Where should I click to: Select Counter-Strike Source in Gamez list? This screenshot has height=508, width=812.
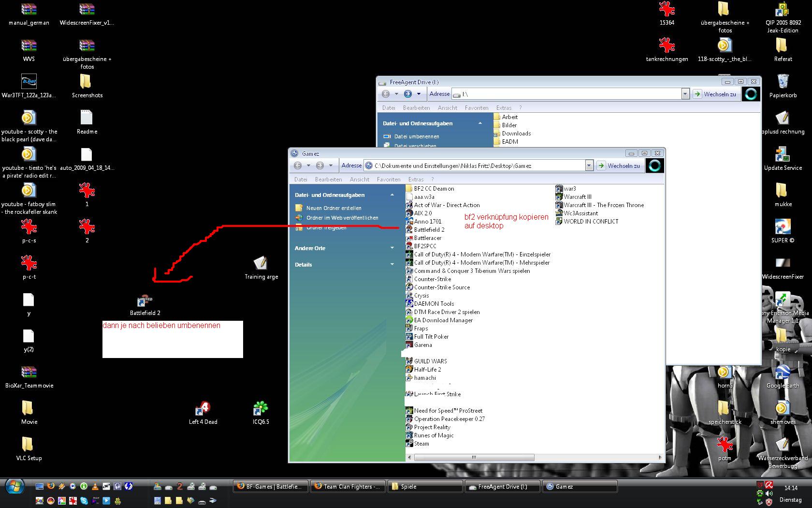tap(438, 287)
